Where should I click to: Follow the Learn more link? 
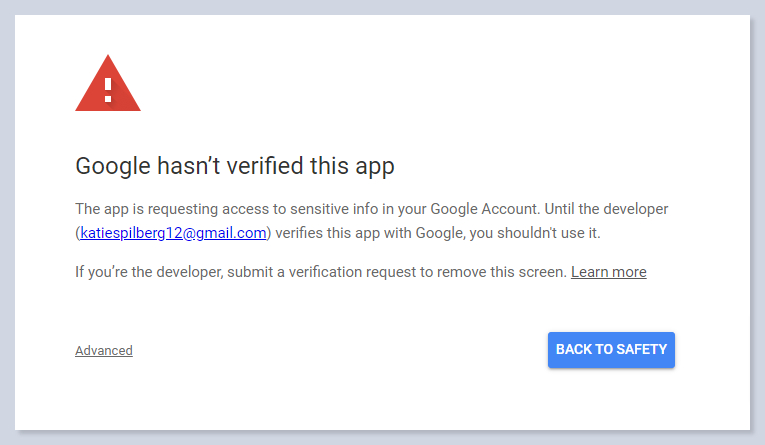[x=608, y=272]
